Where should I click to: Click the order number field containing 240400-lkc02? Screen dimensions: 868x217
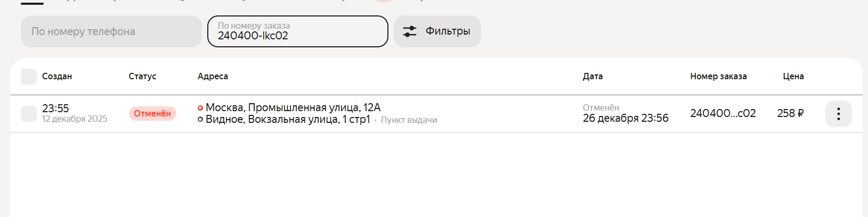point(297,32)
